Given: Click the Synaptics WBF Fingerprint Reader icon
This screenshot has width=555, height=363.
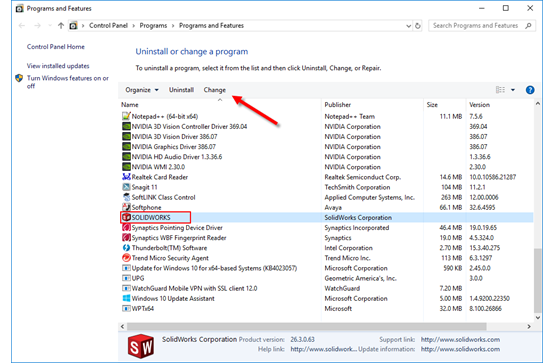Looking at the screenshot, I should [x=126, y=237].
